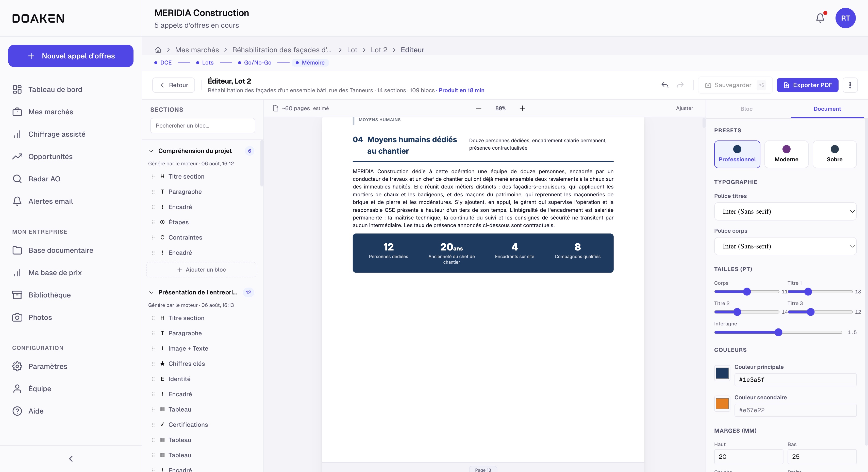The height and width of the screenshot is (472, 868).
Task: Click Nouvel appel d'offres button
Action: coord(71,56)
